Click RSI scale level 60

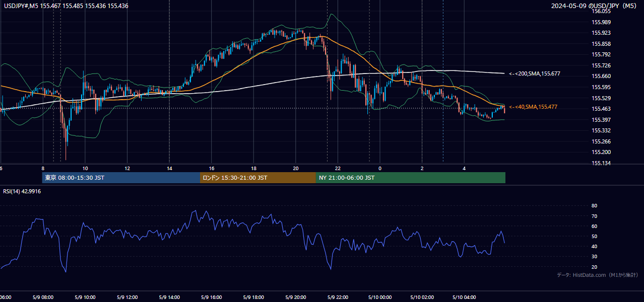click(x=594, y=226)
